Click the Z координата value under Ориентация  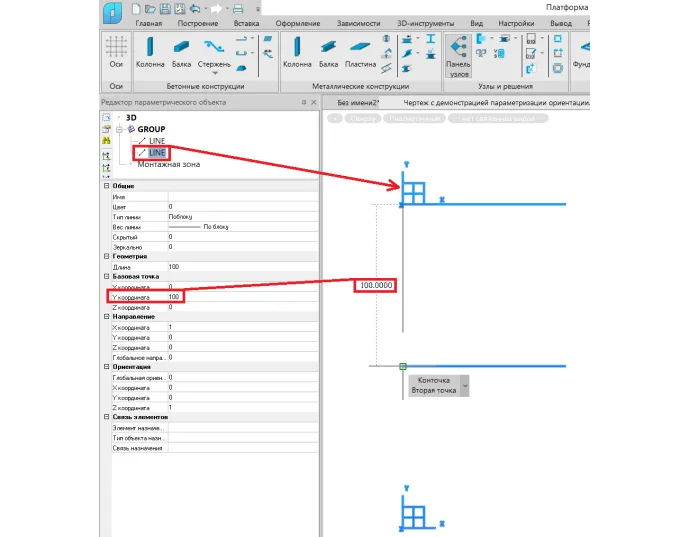(x=243, y=408)
